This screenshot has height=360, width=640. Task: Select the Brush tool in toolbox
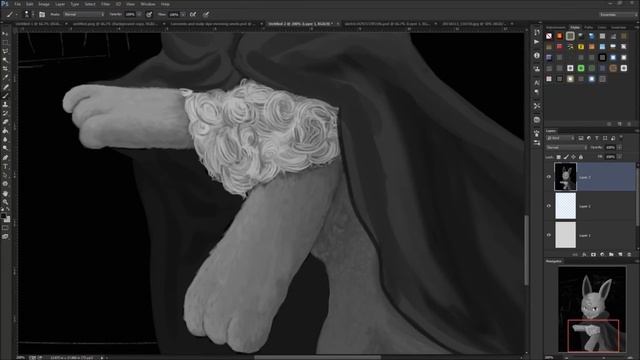[5, 96]
